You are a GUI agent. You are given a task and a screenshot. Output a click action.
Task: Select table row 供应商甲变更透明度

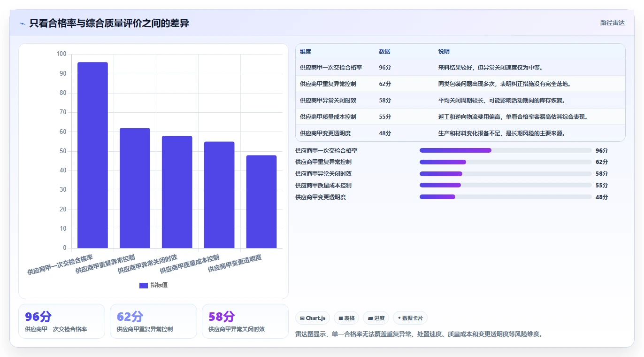click(460, 133)
